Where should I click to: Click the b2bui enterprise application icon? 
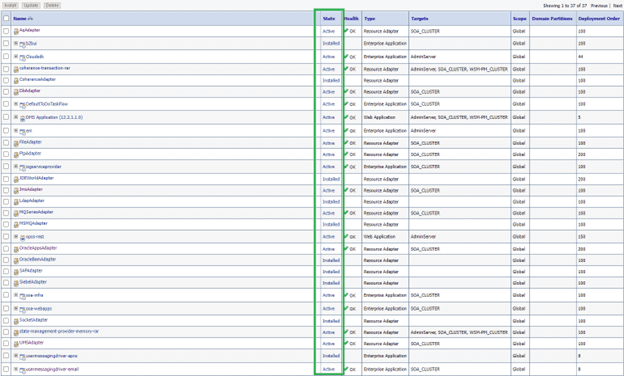pos(23,44)
